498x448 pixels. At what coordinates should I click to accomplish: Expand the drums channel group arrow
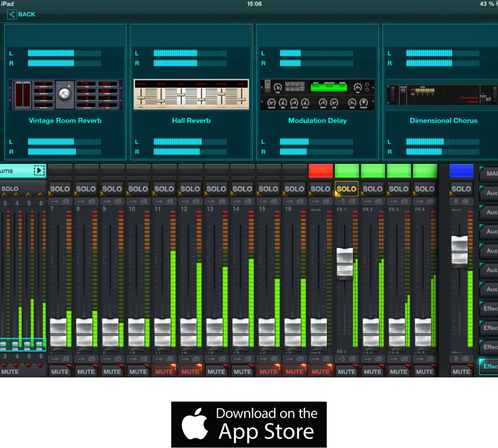[39, 171]
